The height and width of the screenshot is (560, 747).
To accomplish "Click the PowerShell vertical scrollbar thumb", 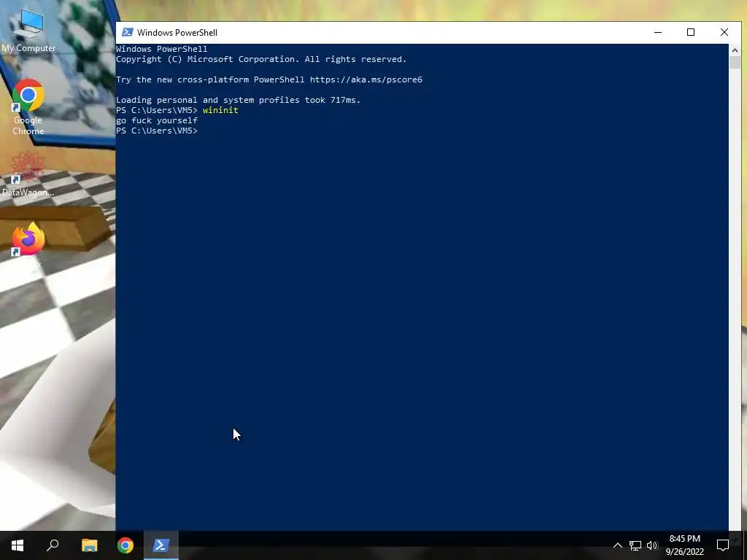I will 735,63.
